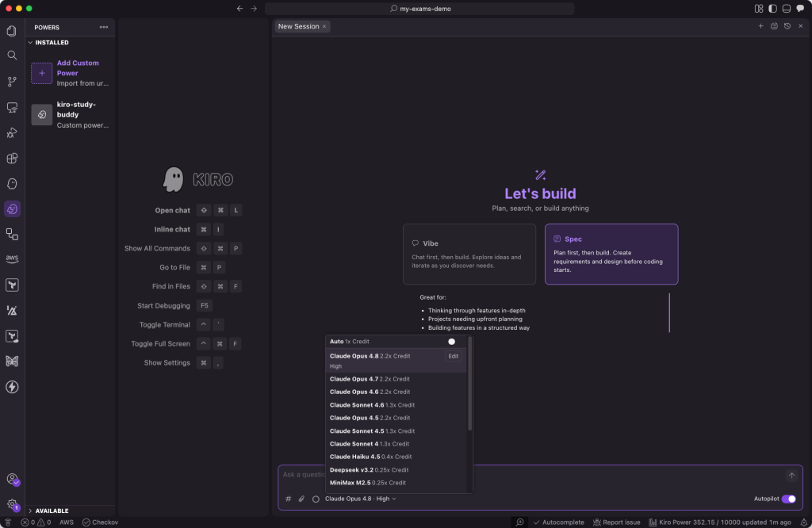Click Add Custom Power

click(71, 73)
